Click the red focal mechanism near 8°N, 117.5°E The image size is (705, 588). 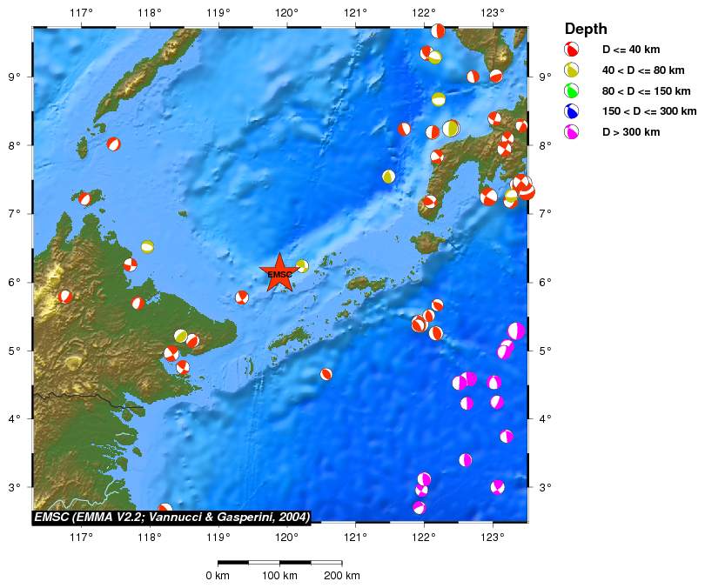coord(113,144)
